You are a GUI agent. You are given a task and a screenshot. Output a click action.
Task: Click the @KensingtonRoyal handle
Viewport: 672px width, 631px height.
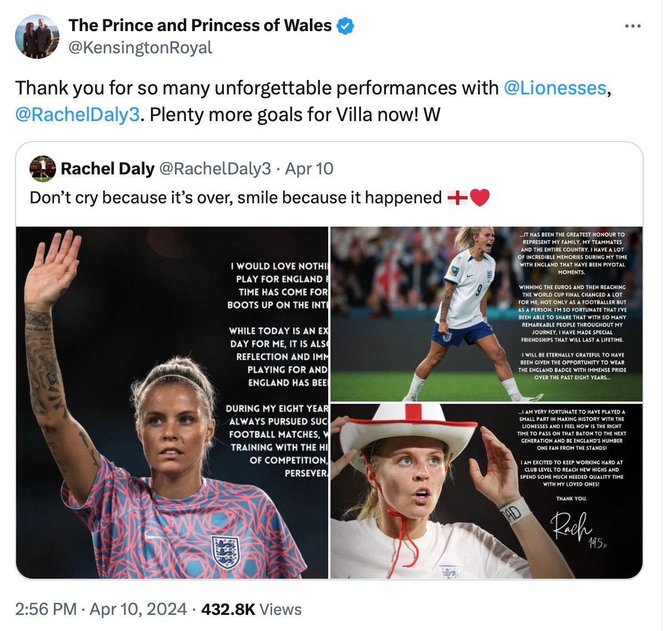[x=140, y=48]
